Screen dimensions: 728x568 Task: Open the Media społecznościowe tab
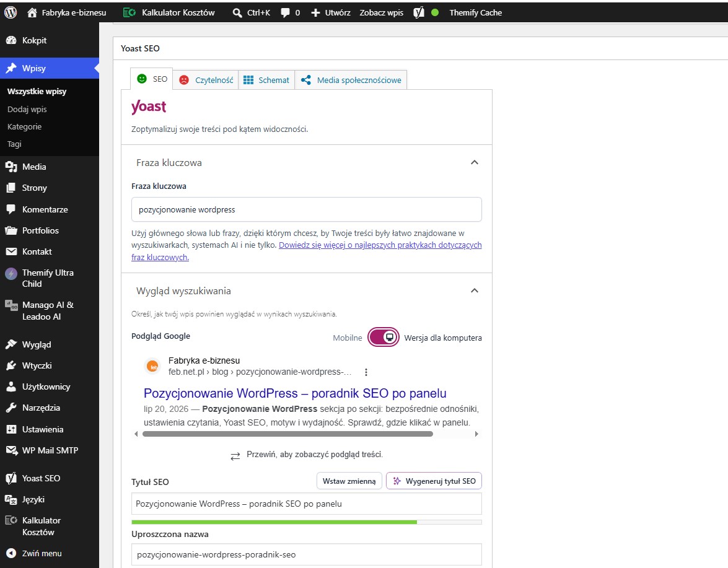(351, 80)
